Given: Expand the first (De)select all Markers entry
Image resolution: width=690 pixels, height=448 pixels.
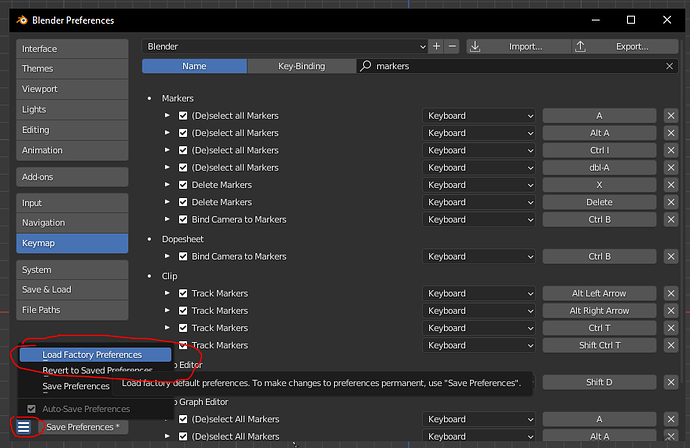Looking at the screenshot, I should (167, 115).
